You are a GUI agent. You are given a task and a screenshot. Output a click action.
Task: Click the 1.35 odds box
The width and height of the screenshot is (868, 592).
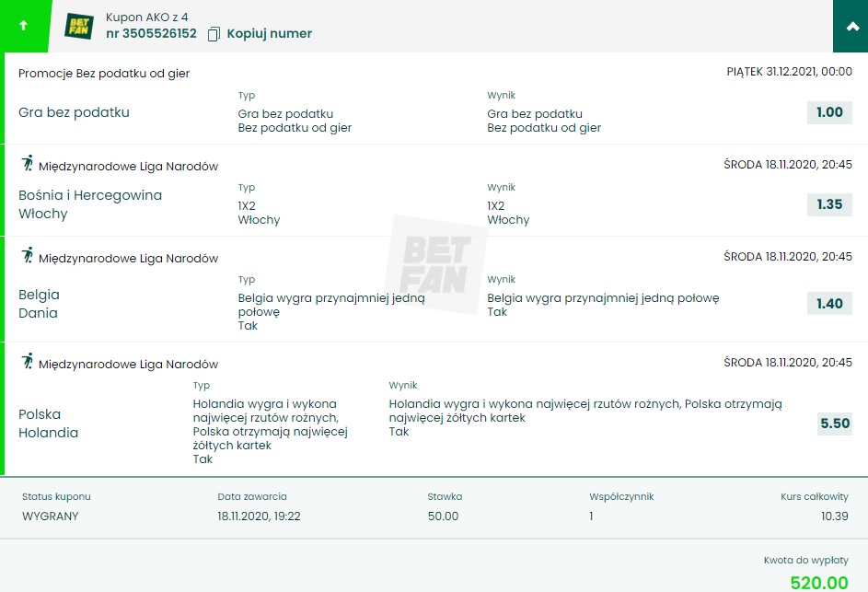pyautogui.click(x=829, y=204)
